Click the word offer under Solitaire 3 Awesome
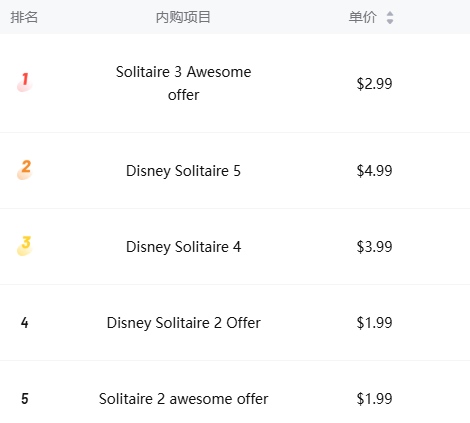Viewport: 470px width, 423px height. 183,95
